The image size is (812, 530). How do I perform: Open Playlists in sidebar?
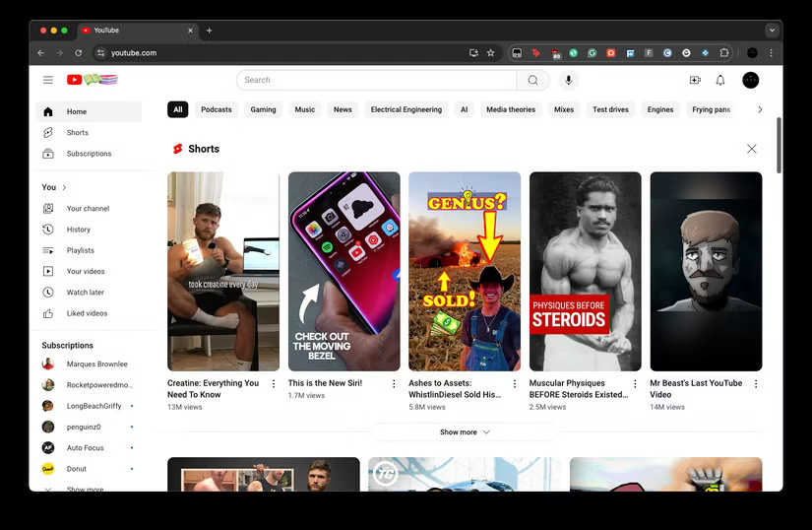point(89,250)
